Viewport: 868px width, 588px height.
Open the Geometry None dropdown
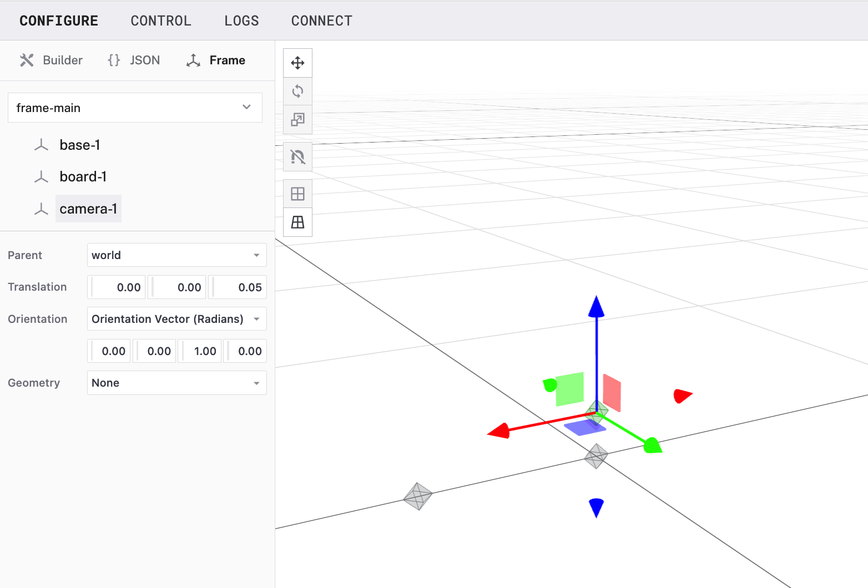tap(176, 383)
